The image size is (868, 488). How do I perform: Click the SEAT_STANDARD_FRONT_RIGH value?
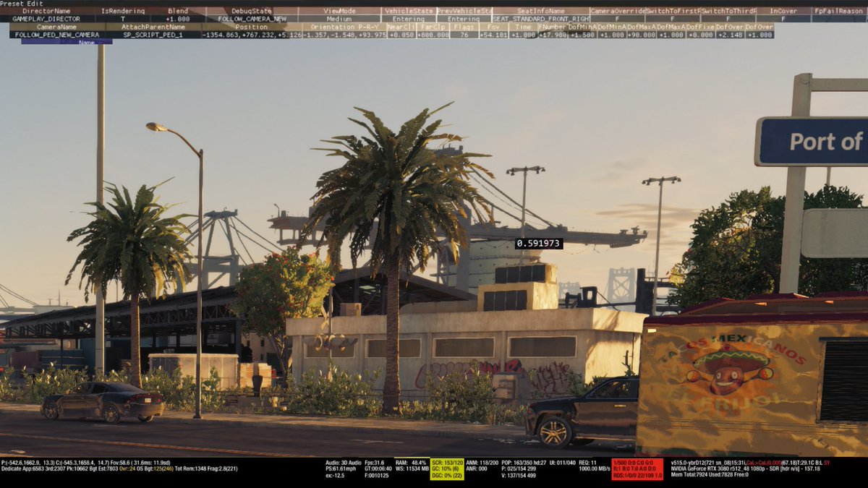(x=540, y=19)
